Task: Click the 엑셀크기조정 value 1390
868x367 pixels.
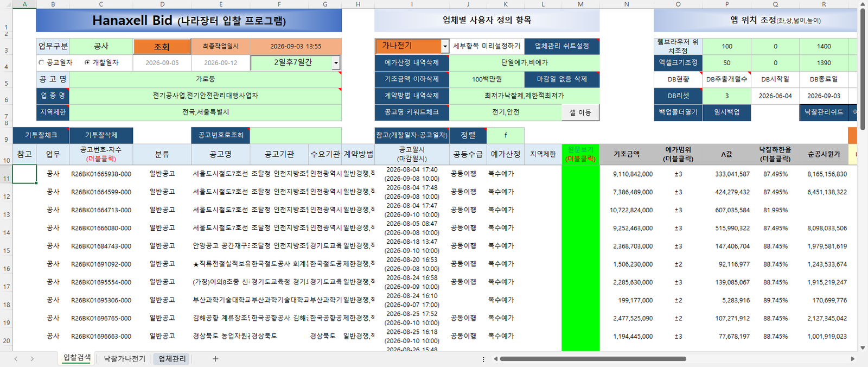Action: pos(824,63)
